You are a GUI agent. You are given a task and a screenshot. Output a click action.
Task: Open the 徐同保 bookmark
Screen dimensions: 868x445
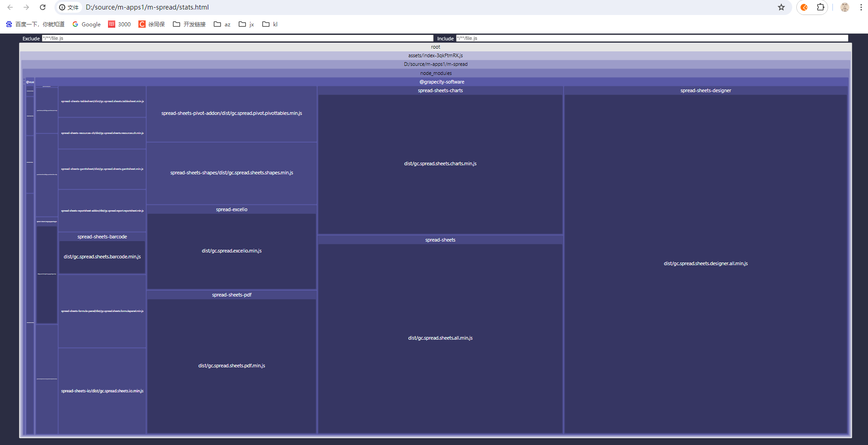(x=152, y=24)
